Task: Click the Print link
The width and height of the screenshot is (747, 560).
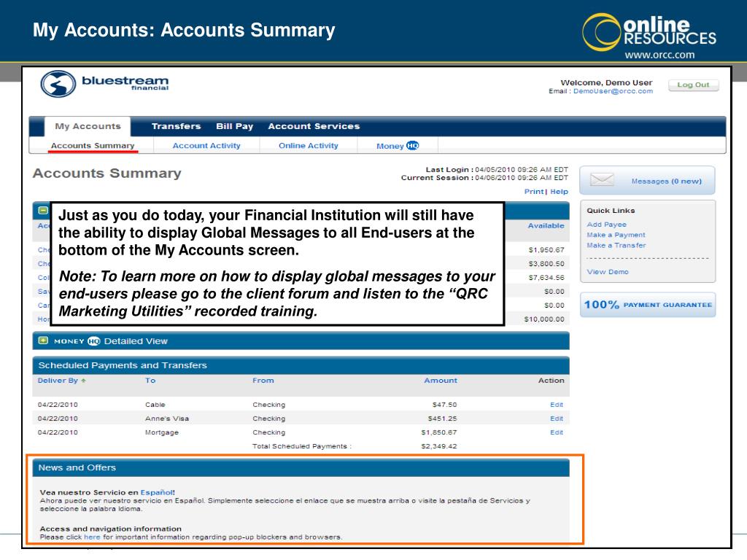Action: tap(533, 192)
